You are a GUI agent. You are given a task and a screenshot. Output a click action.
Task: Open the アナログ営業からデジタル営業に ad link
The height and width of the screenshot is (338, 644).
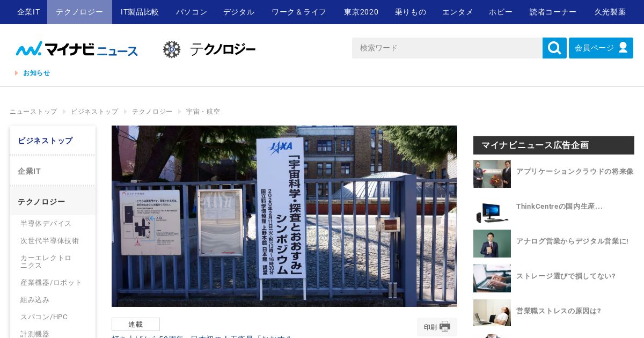click(x=572, y=241)
